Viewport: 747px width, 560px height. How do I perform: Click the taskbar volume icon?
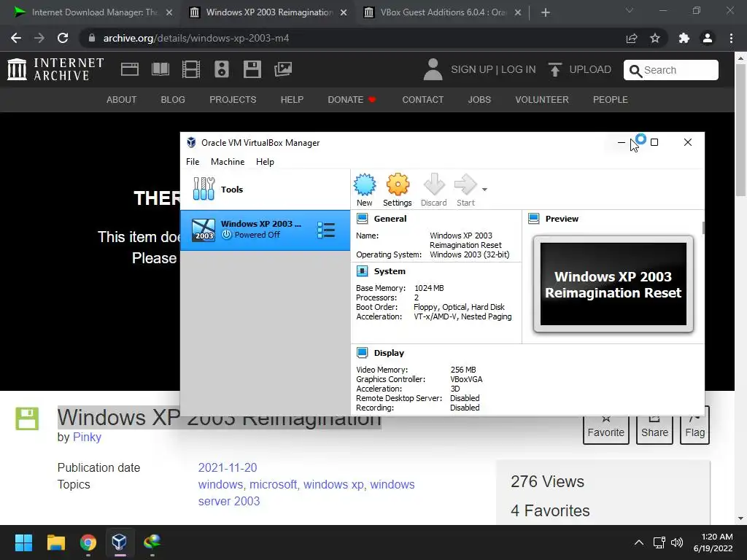[x=676, y=542]
